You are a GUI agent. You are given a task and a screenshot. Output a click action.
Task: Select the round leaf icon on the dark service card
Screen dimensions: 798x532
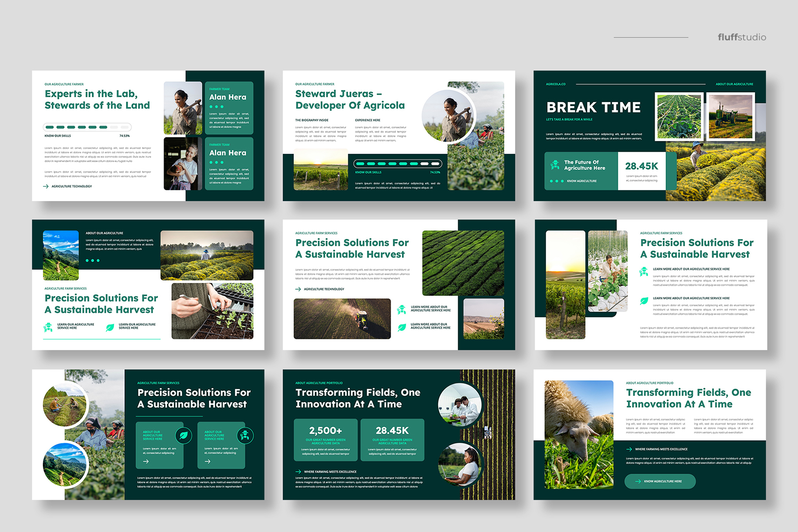click(183, 435)
